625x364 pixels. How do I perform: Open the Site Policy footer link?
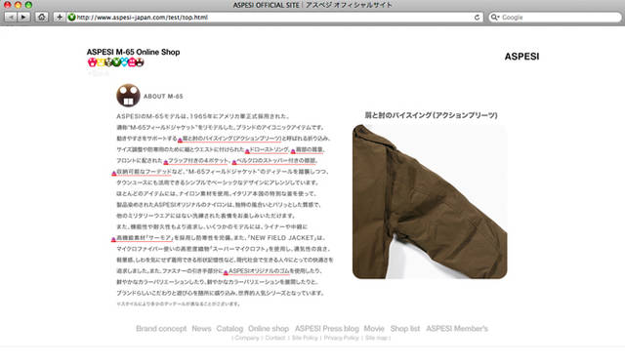click(305, 338)
